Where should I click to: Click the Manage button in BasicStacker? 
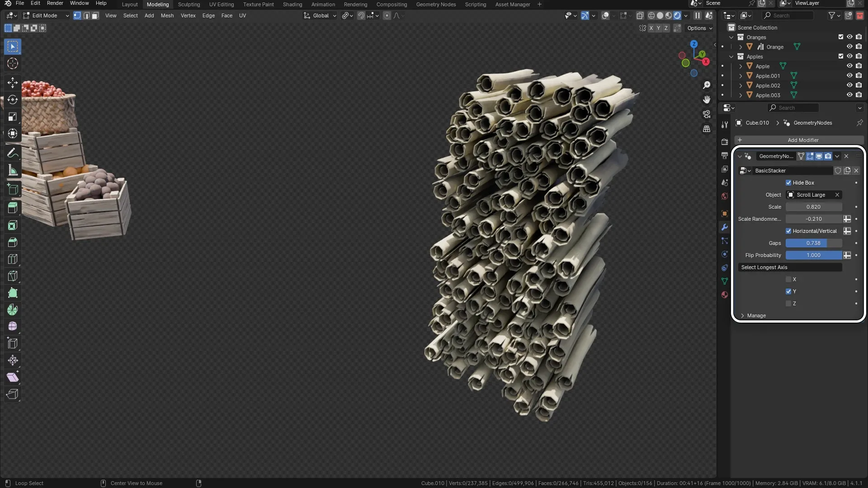tap(756, 315)
